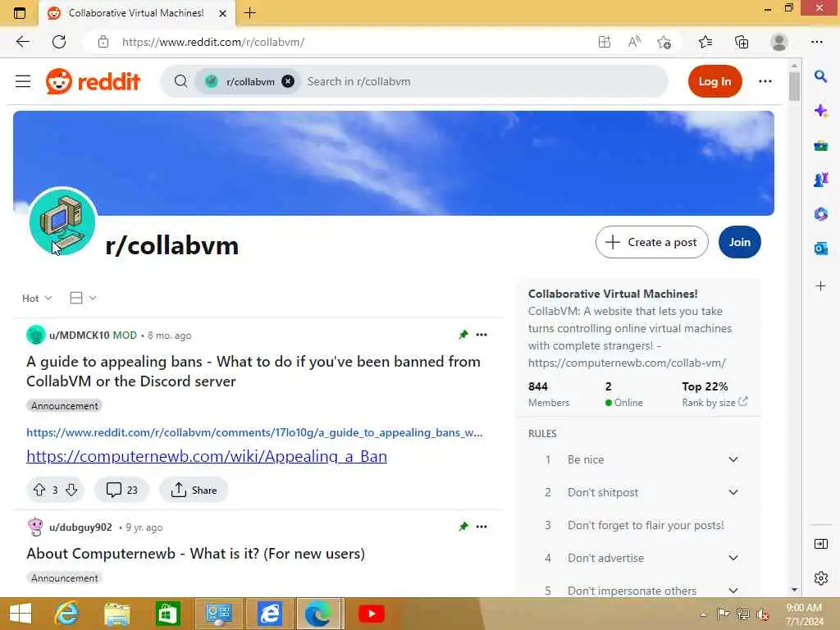
Task: Open Reddit hamburger navigation menu
Action: (x=23, y=81)
